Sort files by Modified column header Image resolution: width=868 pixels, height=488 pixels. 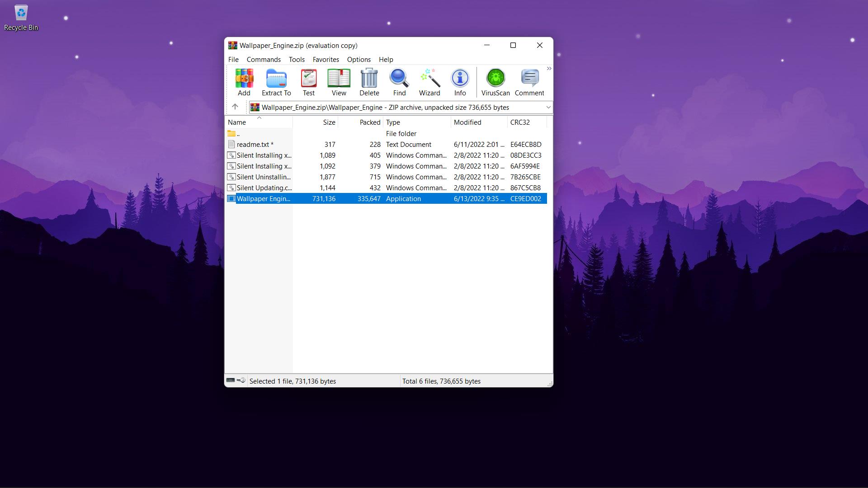(467, 122)
